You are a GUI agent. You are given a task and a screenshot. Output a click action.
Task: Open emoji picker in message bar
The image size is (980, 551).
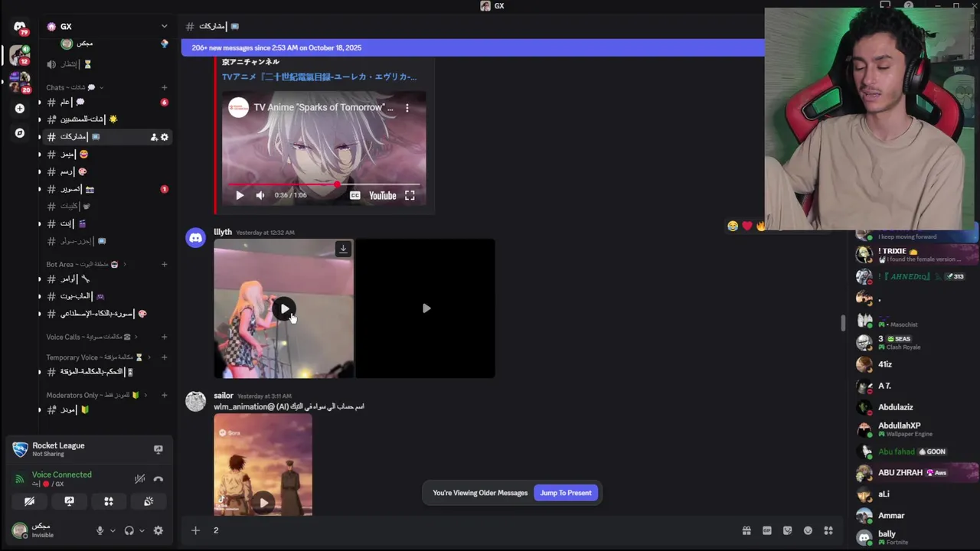point(808,530)
